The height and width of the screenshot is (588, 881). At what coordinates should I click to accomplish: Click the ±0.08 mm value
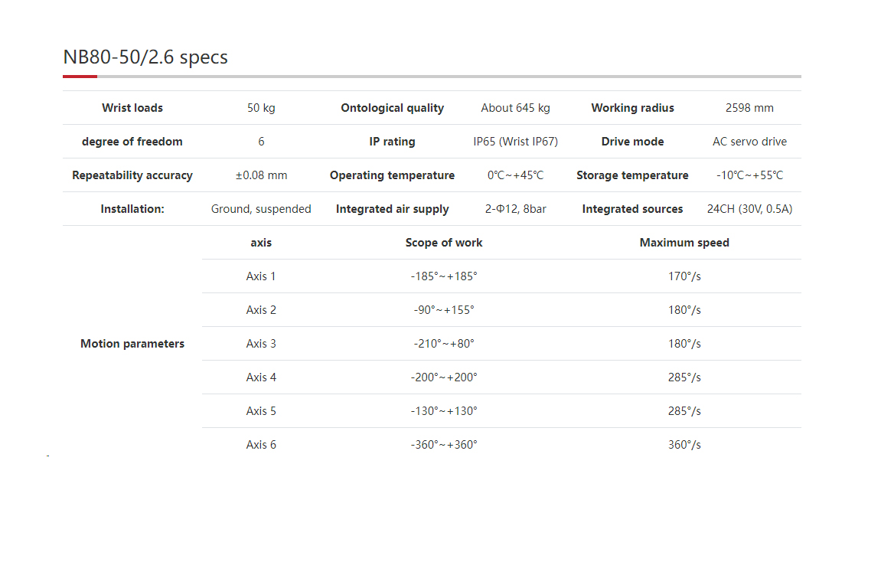pos(261,175)
